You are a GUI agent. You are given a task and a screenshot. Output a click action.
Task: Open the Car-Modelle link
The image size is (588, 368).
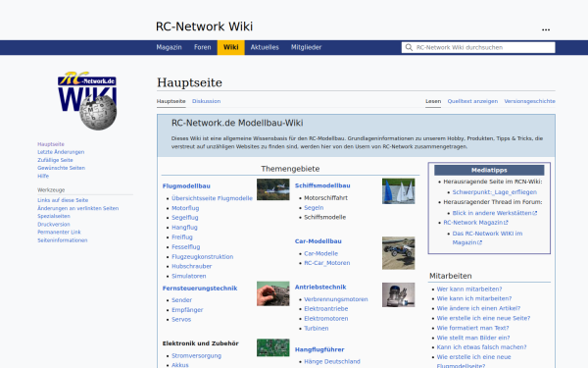(321, 253)
